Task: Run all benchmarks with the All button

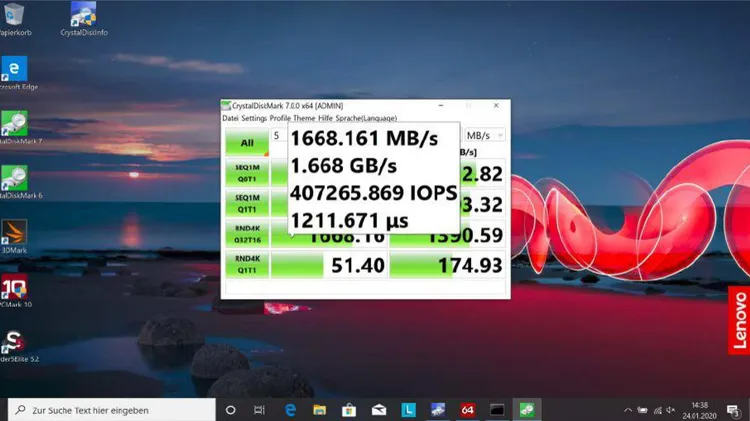Action: pyautogui.click(x=247, y=143)
